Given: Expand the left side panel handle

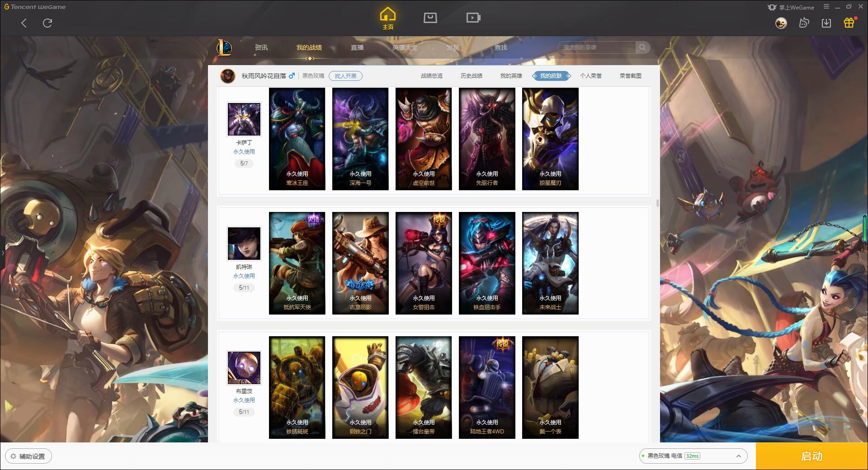Looking at the screenshot, I should [x=2, y=253].
